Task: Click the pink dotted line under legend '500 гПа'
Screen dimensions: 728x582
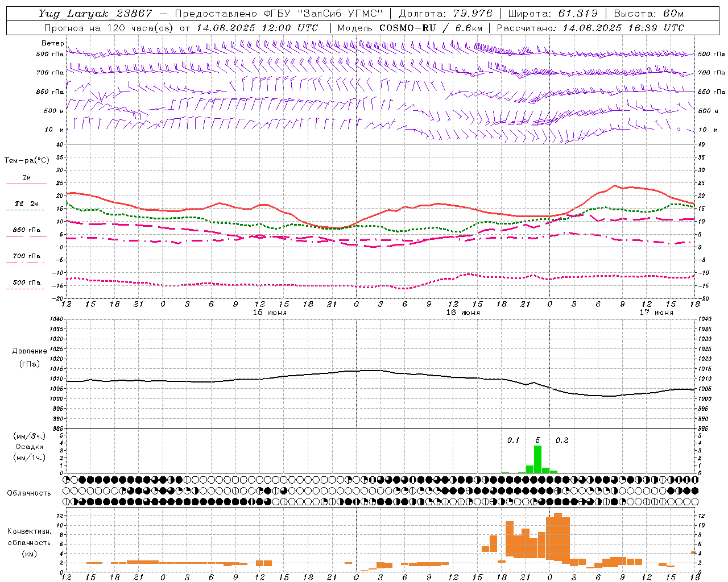Action: [25, 289]
